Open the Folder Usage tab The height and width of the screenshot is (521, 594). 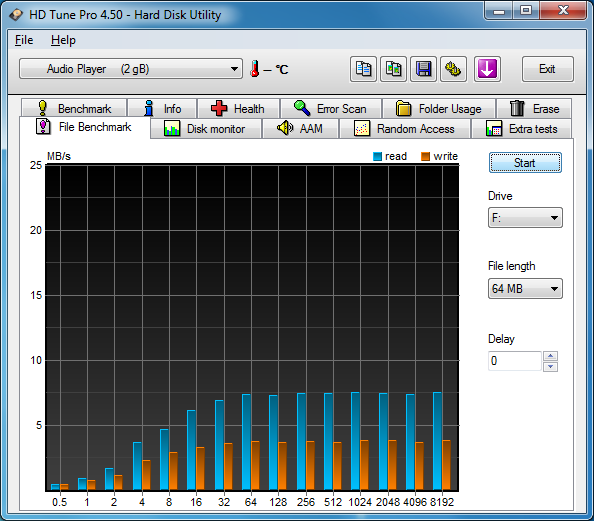click(x=439, y=109)
